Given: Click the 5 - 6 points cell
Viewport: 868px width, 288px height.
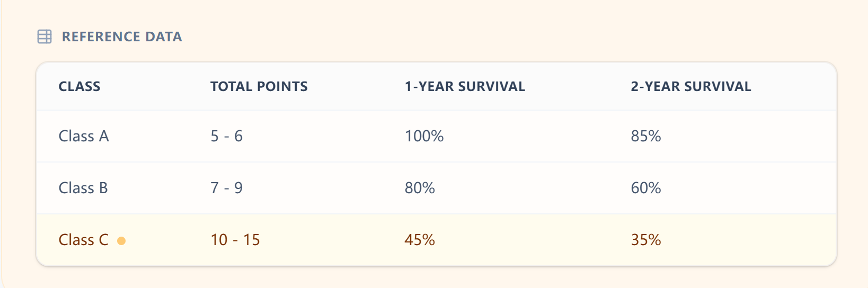Looking at the screenshot, I should pyautogui.click(x=226, y=136).
